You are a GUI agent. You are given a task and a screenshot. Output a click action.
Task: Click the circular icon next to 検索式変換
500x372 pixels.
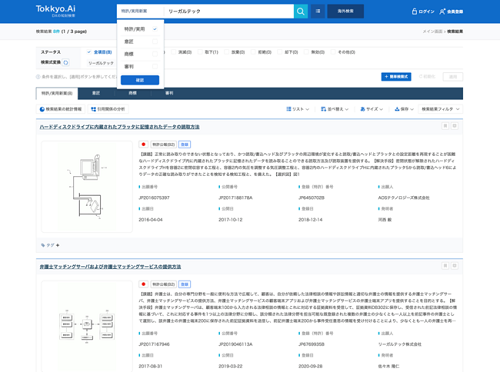coord(66,62)
